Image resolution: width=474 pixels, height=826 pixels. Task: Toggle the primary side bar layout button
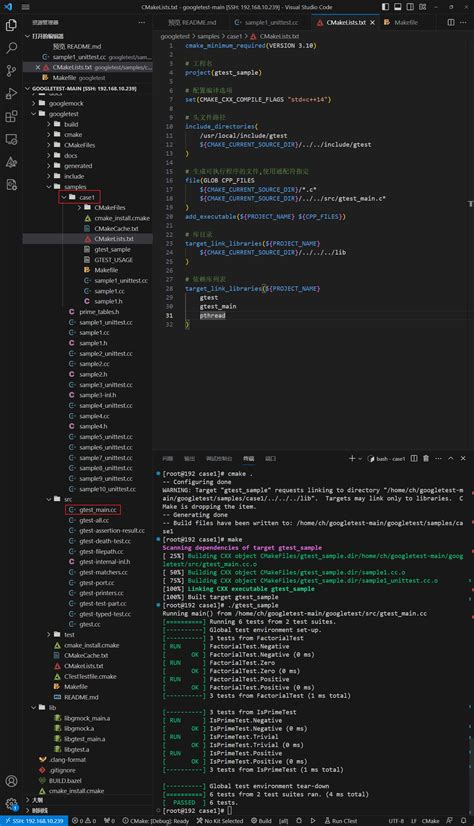pyautogui.click(x=386, y=7)
